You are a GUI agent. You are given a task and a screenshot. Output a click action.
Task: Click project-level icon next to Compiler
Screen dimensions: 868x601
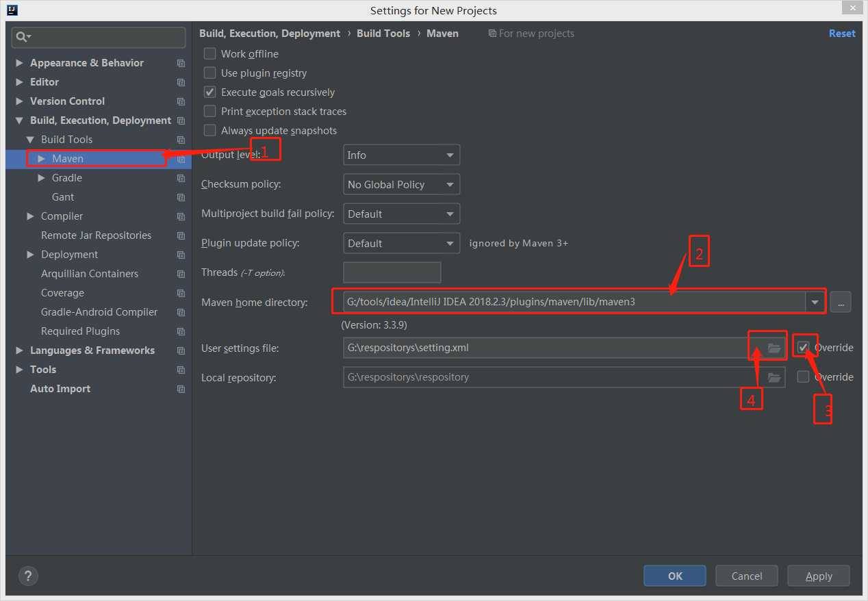[181, 216]
